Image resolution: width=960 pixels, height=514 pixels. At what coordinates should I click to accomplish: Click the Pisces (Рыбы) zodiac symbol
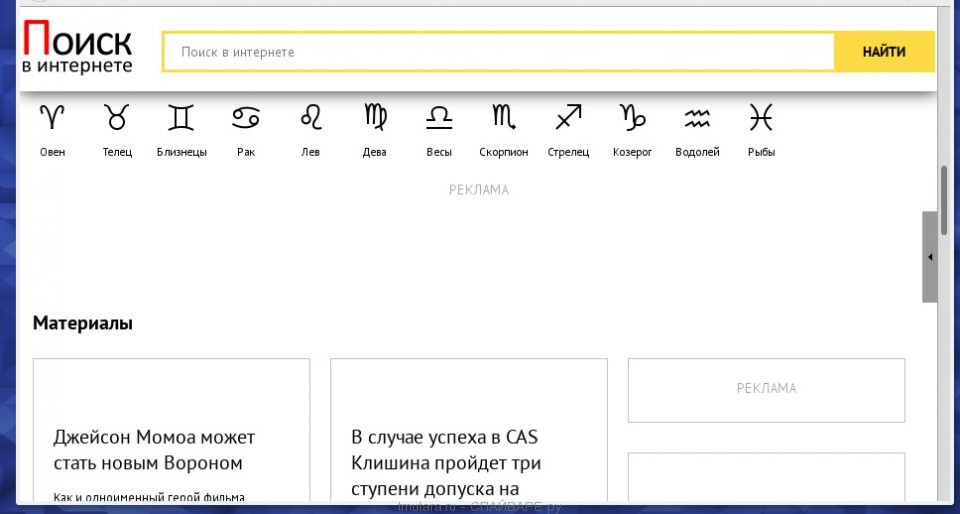tap(761, 118)
